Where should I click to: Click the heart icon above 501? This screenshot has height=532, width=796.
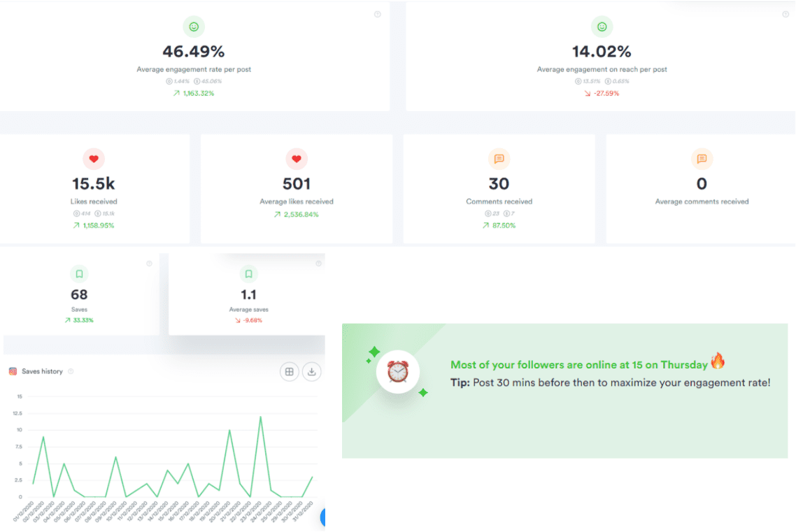tap(297, 159)
